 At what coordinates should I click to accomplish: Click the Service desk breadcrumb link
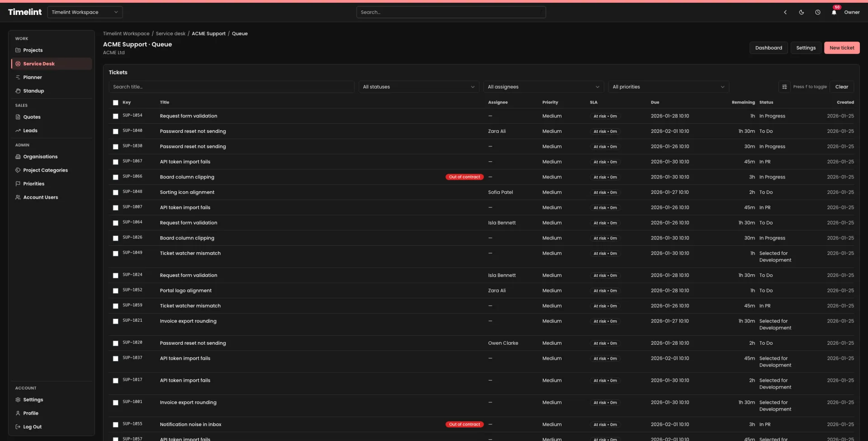click(x=170, y=33)
